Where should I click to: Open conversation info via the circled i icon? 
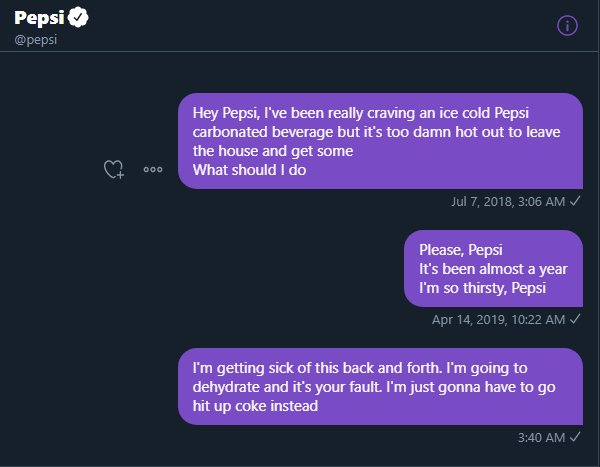point(567,25)
